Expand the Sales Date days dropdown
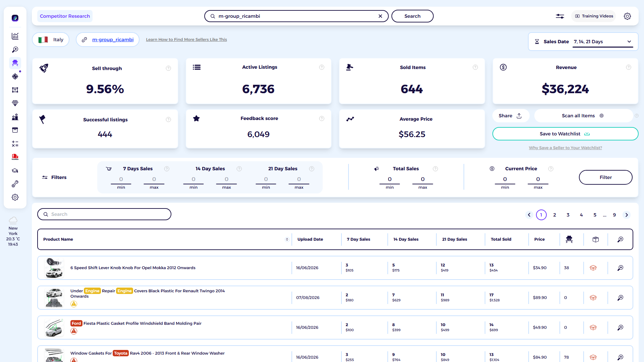 click(603, 42)
